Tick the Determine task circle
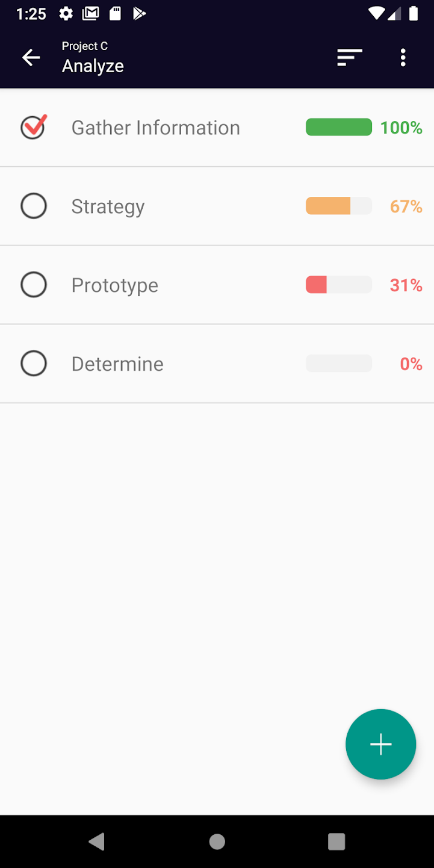The image size is (434, 868). tap(34, 364)
